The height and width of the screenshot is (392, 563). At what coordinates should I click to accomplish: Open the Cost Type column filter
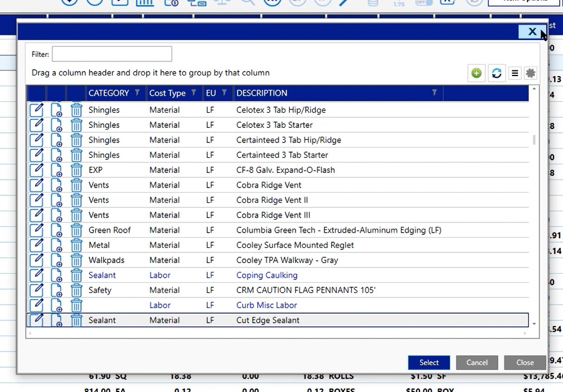click(x=194, y=93)
